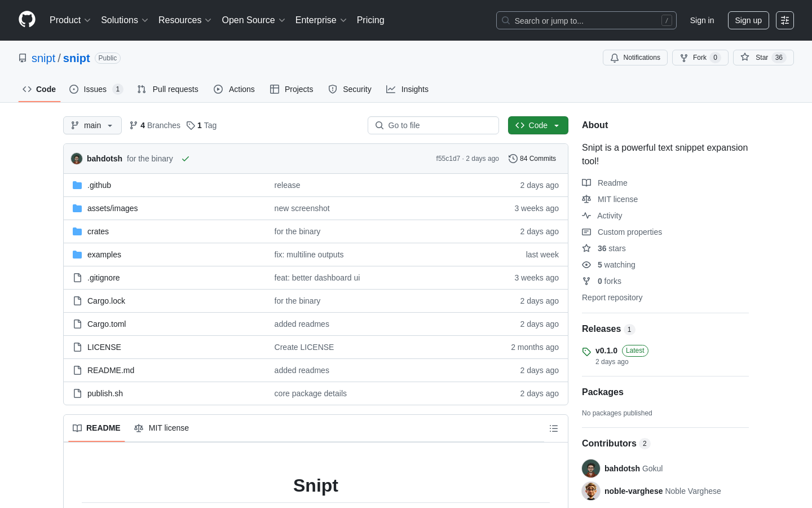Fork the snipt repository
Viewport: 812px width, 508px height.
700,58
